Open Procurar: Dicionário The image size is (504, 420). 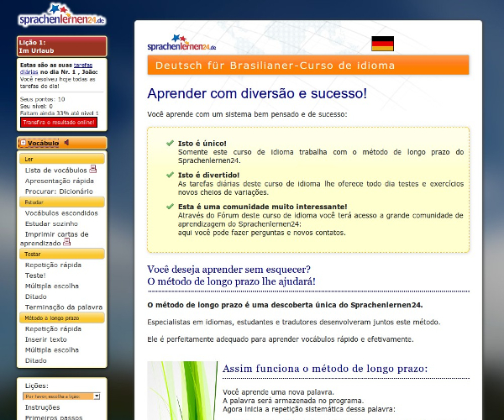(x=59, y=192)
